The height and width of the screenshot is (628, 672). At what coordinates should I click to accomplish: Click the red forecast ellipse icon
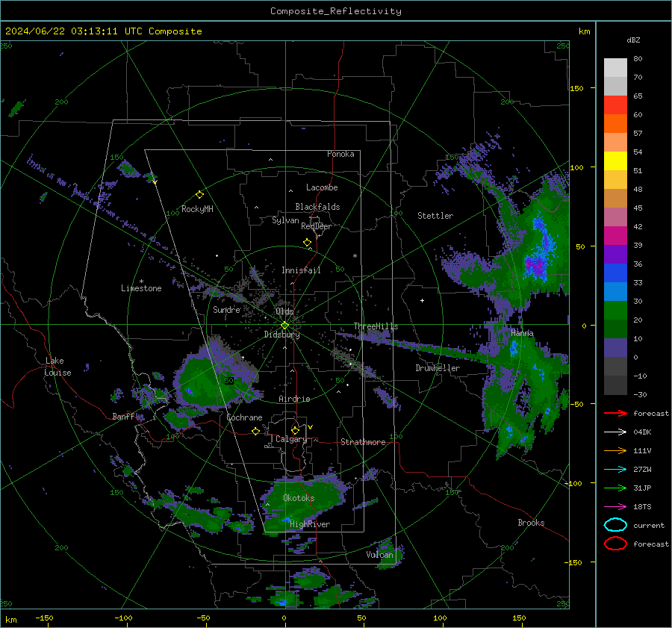(x=615, y=544)
